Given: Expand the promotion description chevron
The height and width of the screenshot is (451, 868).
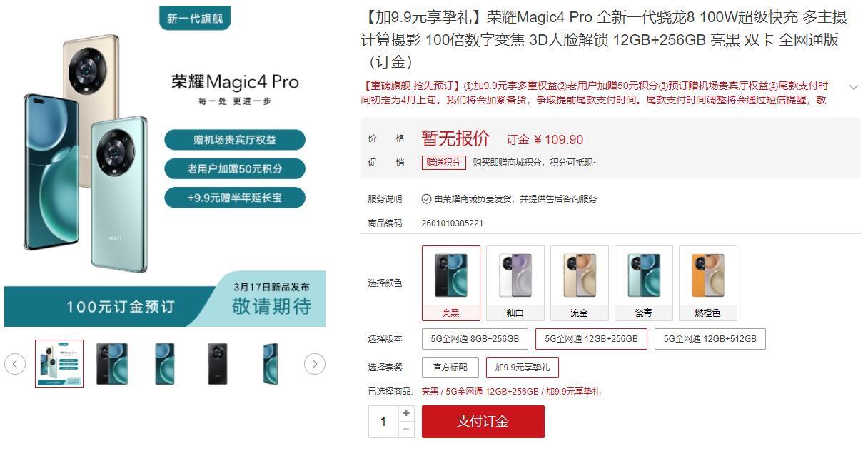Looking at the screenshot, I should (853, 87).
